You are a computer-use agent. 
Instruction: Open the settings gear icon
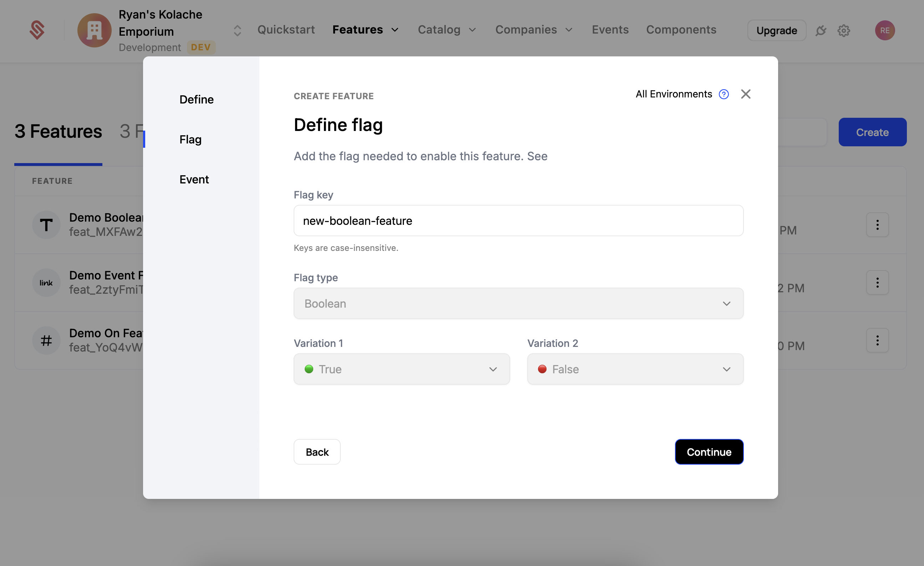point(844,31)
